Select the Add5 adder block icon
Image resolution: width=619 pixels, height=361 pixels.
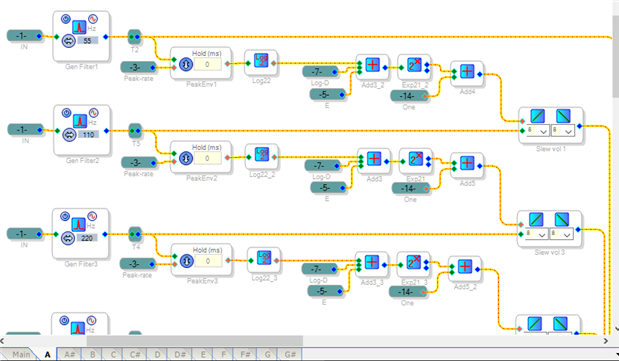[x=467, y=163]
